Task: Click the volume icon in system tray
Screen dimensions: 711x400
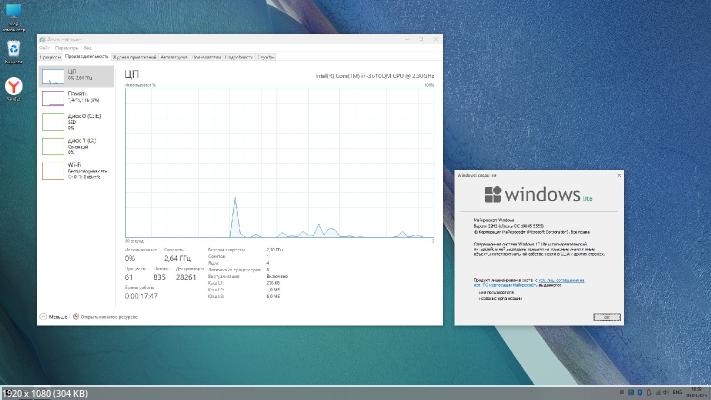Action: tap(666, 392)
